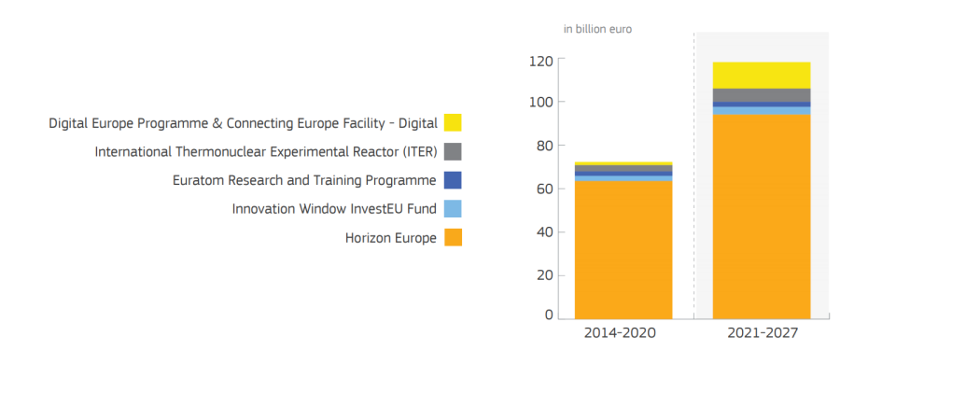
Task: Click the 2014-2020 axis label
Action: [x=620, y=333]
